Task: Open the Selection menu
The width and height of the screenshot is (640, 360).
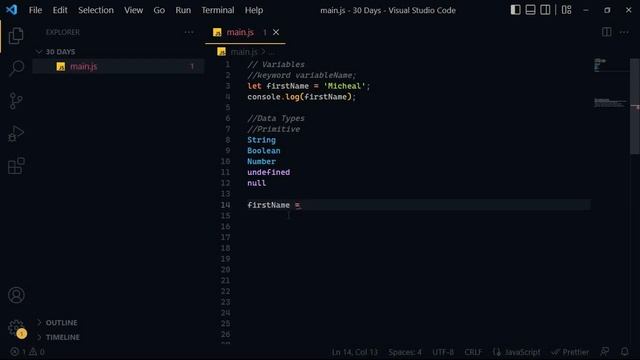Action: (x=96, y=10)
